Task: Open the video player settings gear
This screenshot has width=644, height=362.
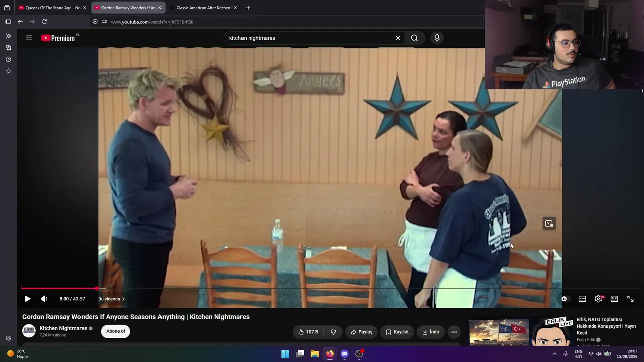Action: pyautogui.click(x=598, y=299)
